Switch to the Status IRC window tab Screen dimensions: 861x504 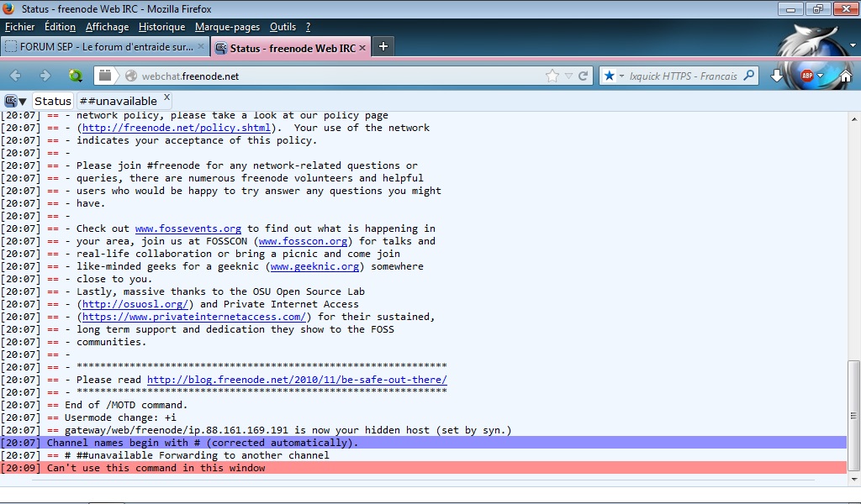(53, 101)
